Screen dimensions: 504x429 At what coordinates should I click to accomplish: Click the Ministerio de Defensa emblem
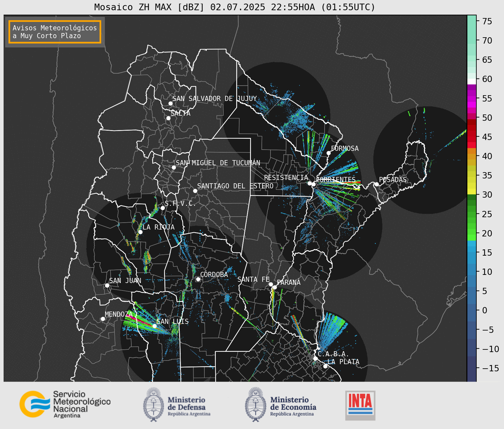point(154,404)
